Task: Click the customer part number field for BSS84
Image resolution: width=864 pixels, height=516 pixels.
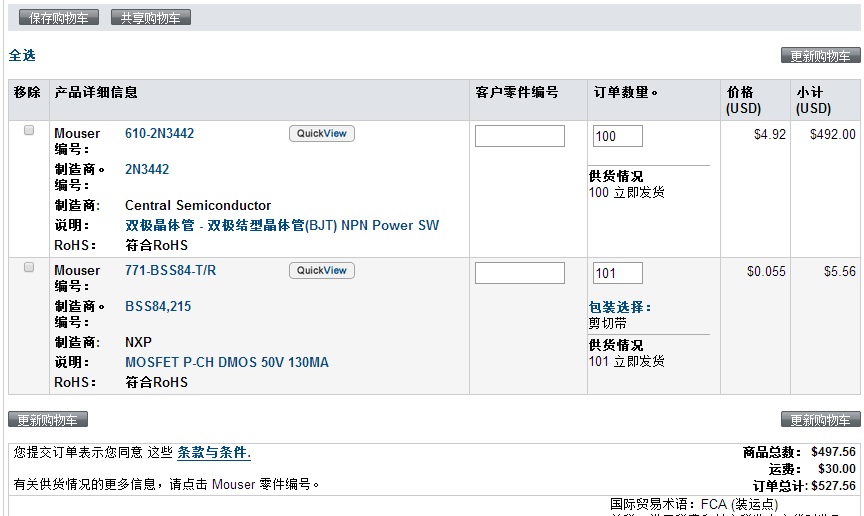Action: click(519, 273)
